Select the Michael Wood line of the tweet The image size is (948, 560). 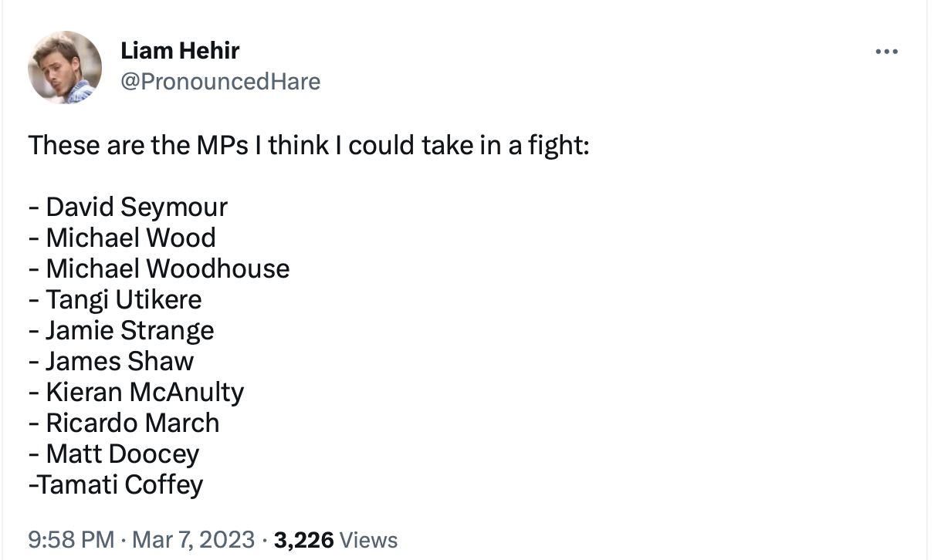click(x=130, y=238)
